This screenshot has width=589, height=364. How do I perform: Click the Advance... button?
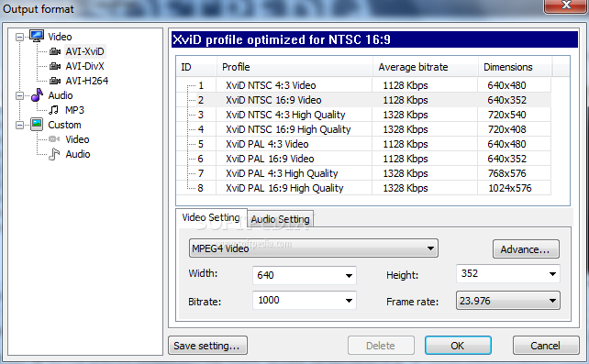click(x=526, y=249)
